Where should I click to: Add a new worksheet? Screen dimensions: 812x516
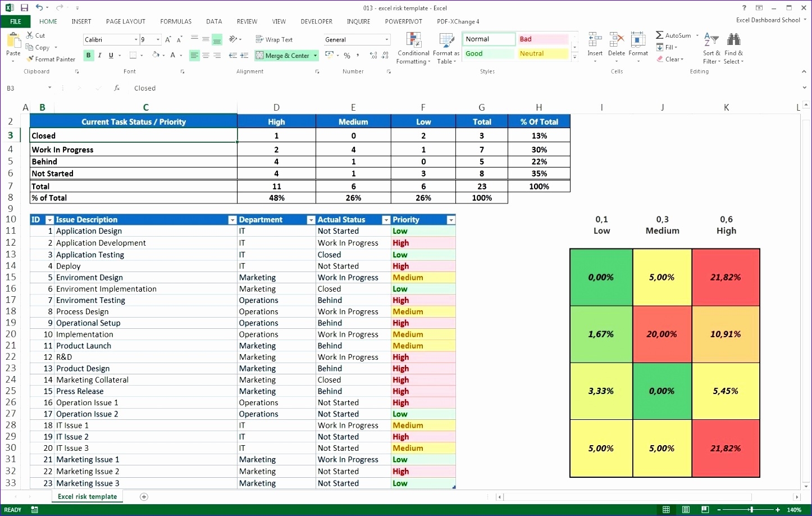click(144, 497)
